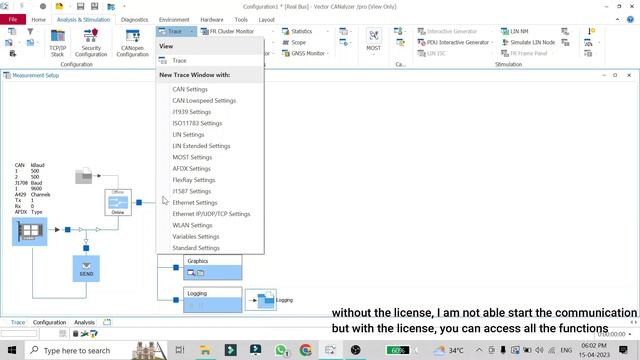Expand the Trace dropdown arrow in ribbon
The image size is (640, 360).
coord(191,31)
